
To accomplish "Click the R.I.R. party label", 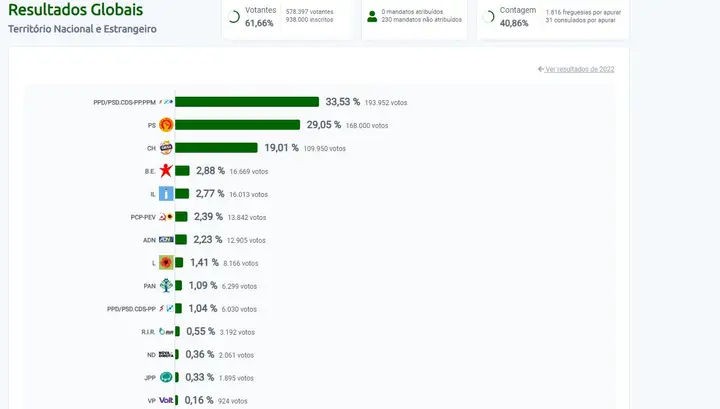I will 148,331.
